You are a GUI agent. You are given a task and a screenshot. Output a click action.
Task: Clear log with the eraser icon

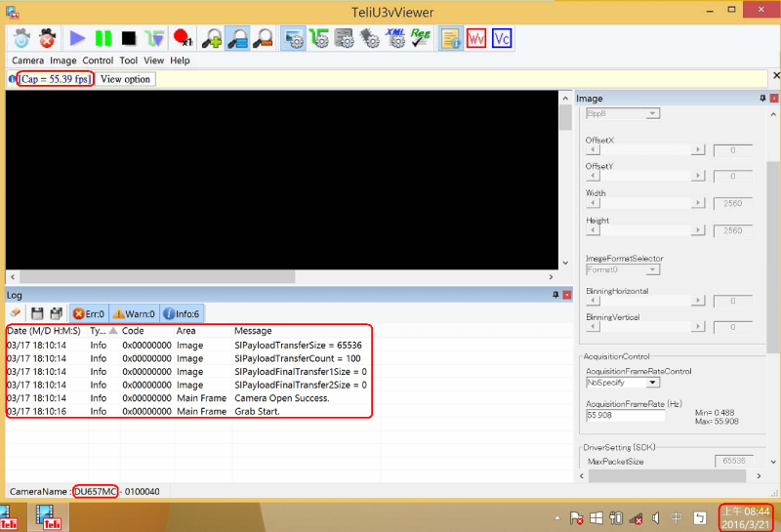16,313
